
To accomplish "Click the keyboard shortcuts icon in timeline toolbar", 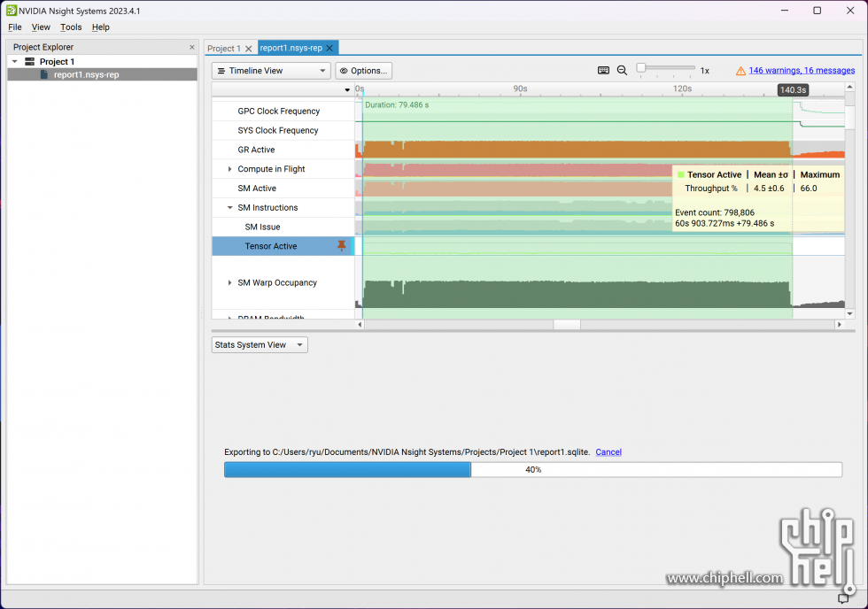I will (x=603, y=70).
